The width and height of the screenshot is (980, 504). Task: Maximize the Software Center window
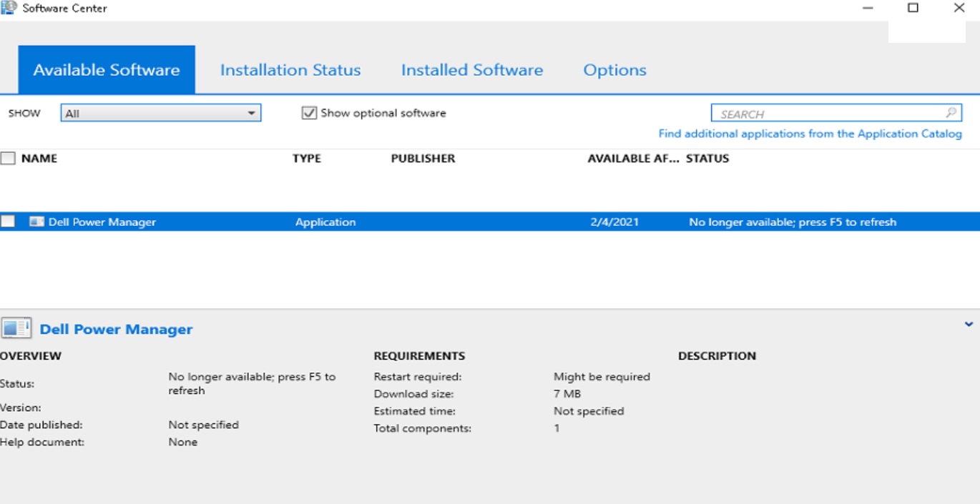click(913, 8)
